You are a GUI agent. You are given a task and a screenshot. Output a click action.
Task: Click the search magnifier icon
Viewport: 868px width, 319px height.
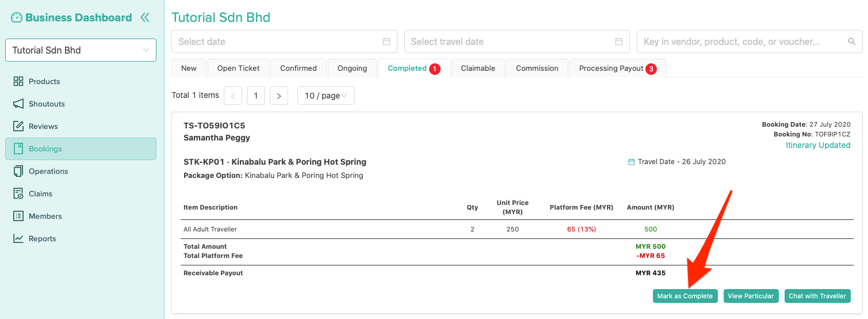(851, 41)
